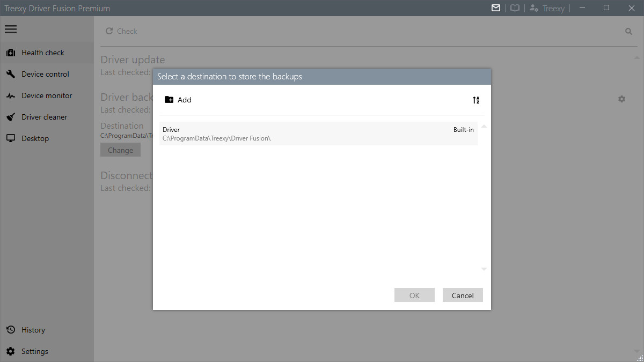The height and width of the screenshot is (362, 644).
Task: Click the Driver update section collapse arrow
Action: 637,57
